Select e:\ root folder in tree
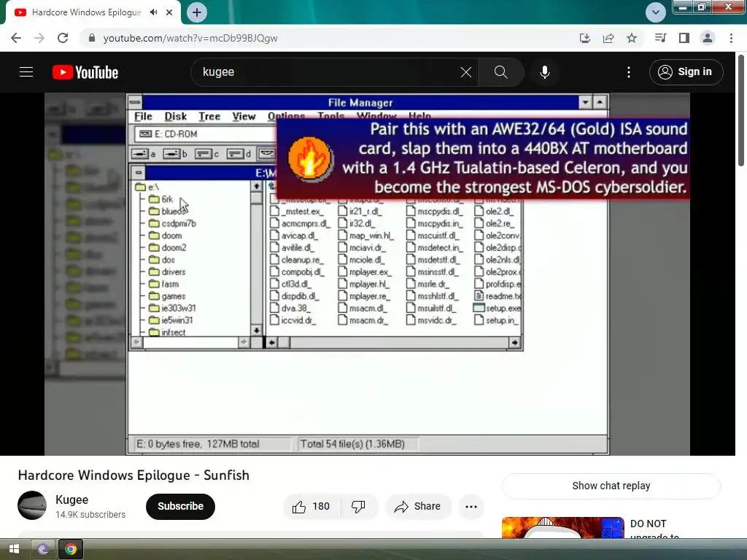Image resolution: width=747 pixels, height=560 pixels. click(x=147, y=187)
